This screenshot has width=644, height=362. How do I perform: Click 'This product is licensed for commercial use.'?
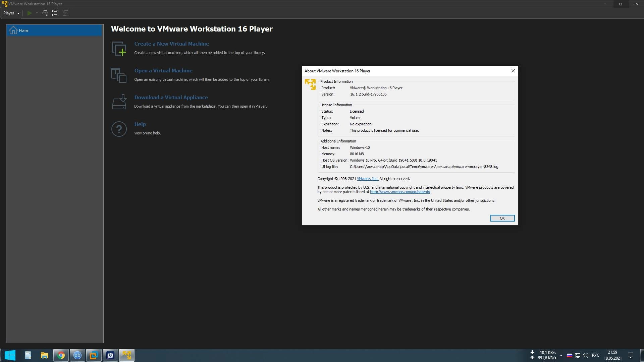(384, 130)
